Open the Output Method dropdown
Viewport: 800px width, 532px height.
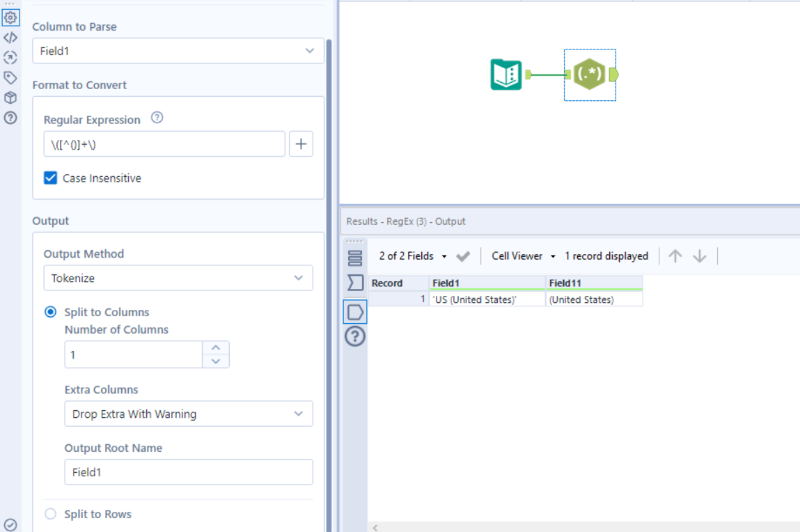point(178,278)
